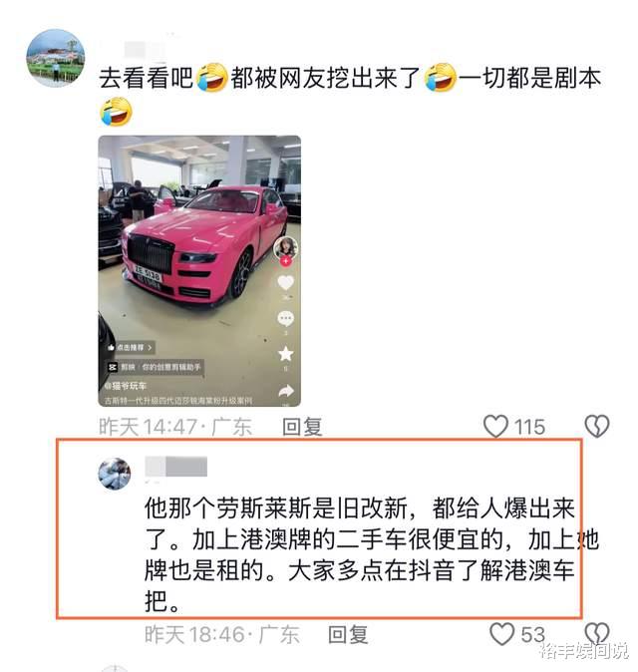The width and height of the screenshot is (638, 672).
Task: Open blurred username of reply commenter
Action: coord(176,467)
